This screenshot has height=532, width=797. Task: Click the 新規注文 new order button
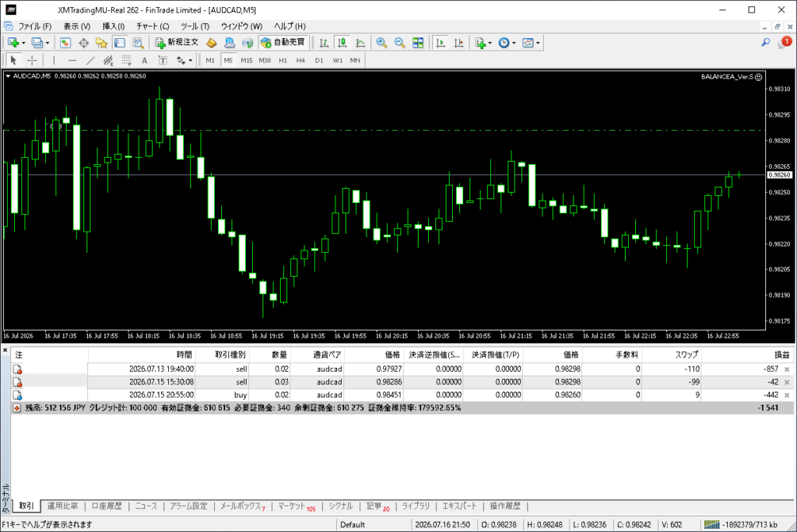coord(177,43)
